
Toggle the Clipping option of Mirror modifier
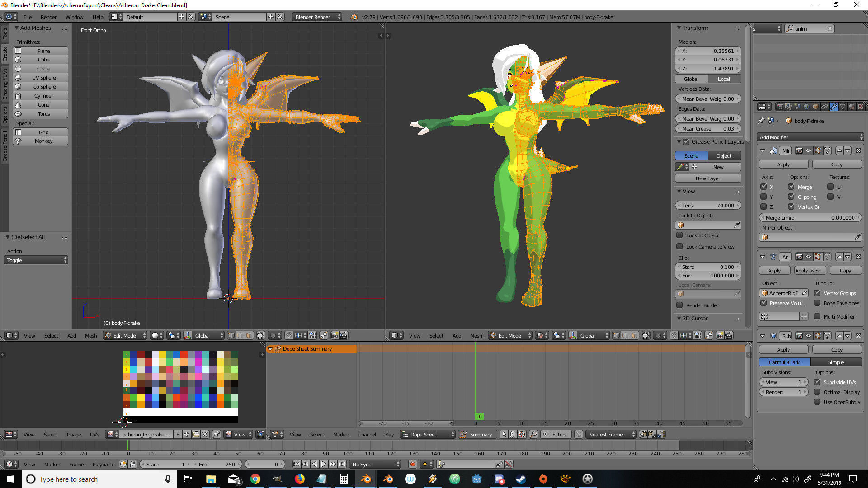(x=791, y=197)
